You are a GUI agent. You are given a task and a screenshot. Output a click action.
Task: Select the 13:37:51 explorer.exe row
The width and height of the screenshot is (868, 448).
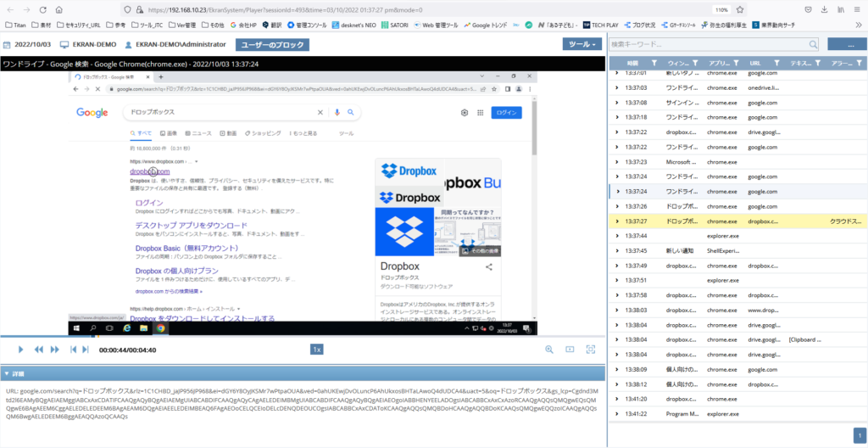point(738,280)
